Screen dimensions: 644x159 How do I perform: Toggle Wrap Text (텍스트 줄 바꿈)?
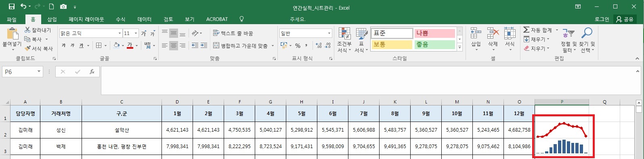pos(233,33)
